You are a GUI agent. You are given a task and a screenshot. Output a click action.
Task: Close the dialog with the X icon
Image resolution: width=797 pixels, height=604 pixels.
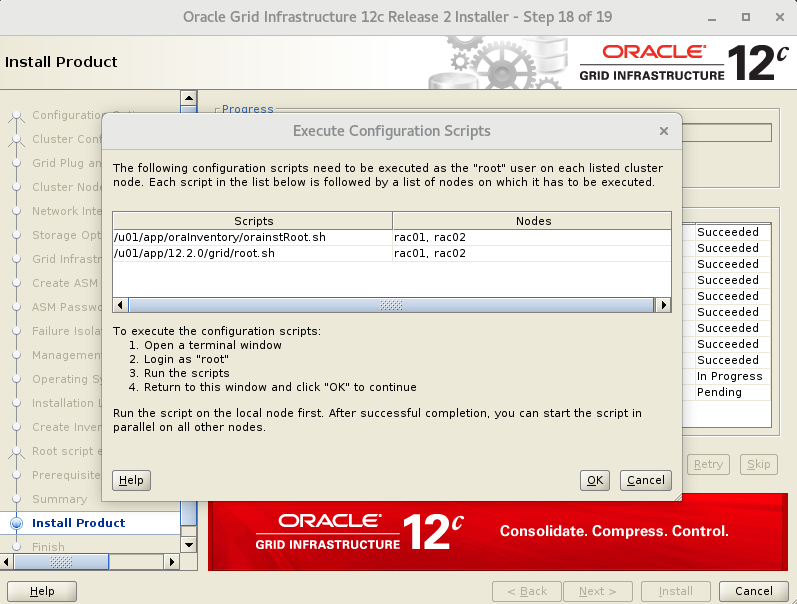click(x=664, y=131)
